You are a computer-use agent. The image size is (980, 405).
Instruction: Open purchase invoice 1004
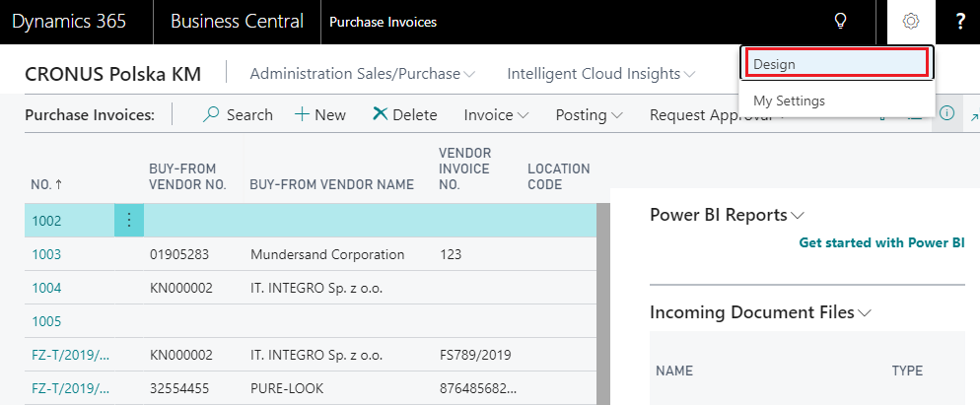[46, 288]
